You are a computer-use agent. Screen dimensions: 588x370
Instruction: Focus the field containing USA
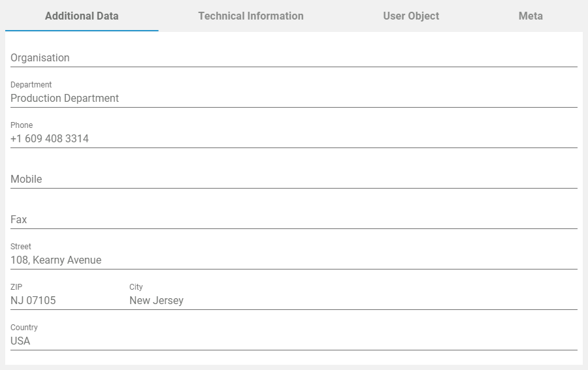click(293, 341)
